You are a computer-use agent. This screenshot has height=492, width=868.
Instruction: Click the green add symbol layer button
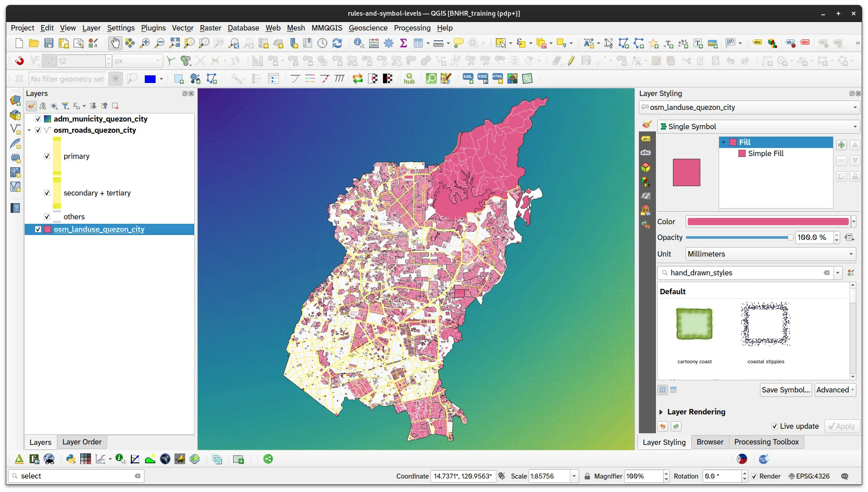pos(842,145)
